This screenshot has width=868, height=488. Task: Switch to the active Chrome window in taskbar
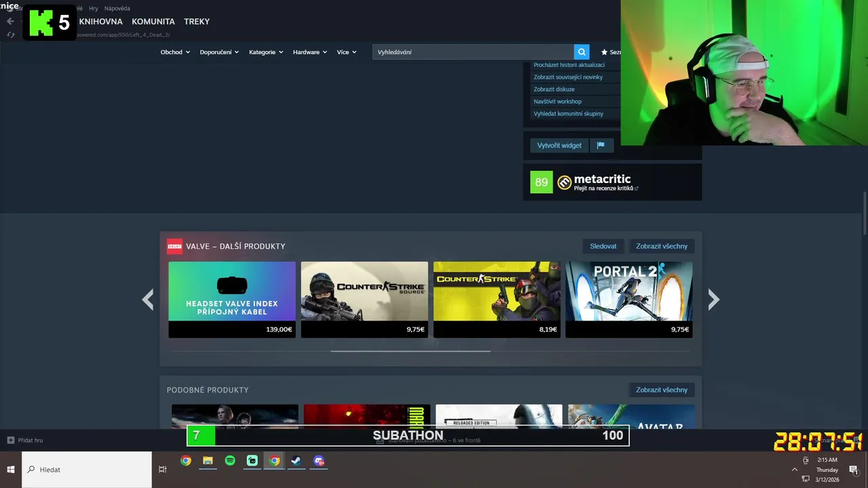tap(274, 461)
